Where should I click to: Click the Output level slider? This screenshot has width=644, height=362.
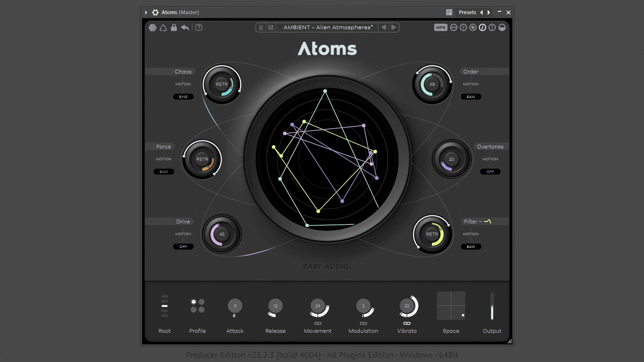(492, 306)
